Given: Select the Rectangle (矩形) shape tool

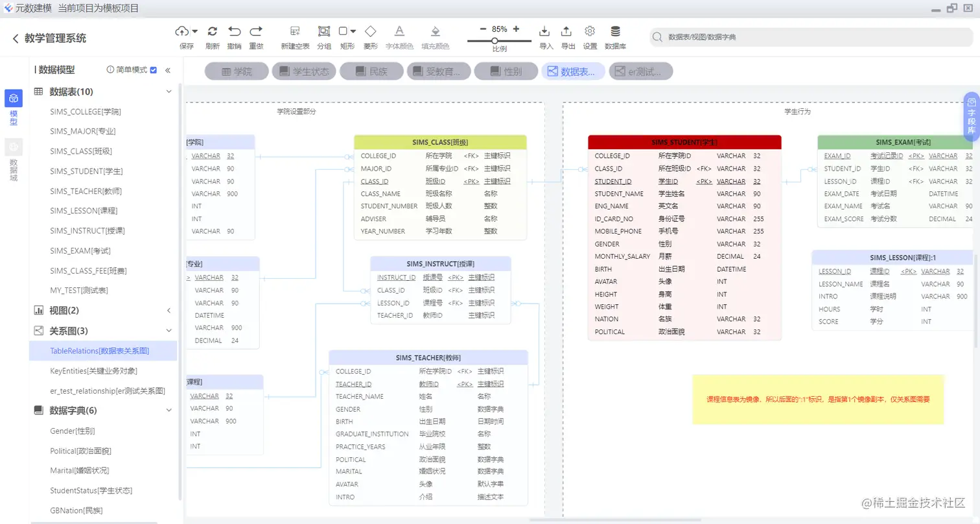Looking at the screenshot, I should [x=344, y=30].
